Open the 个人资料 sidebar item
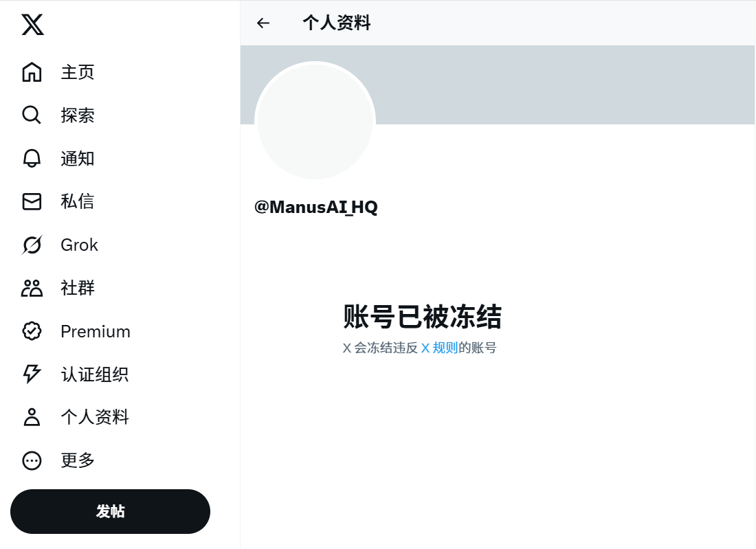The width and height of the screenshot is (756, 549). tap(76, 417)
